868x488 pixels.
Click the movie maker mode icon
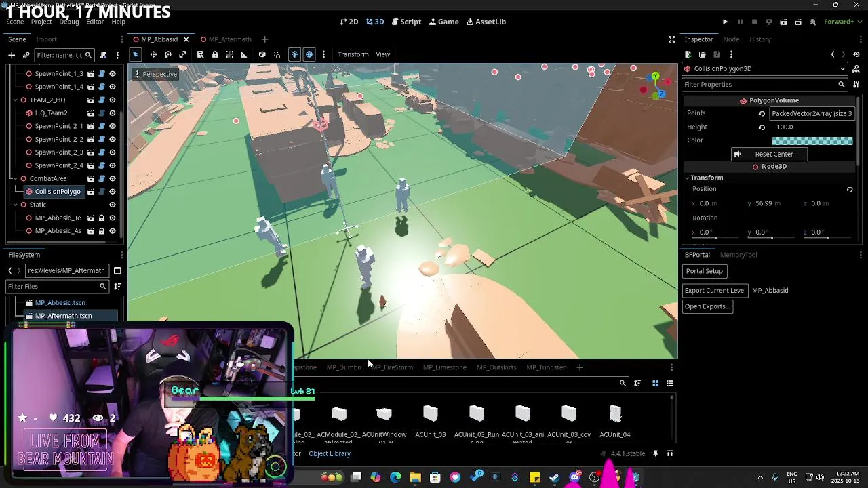pos(812,22)
